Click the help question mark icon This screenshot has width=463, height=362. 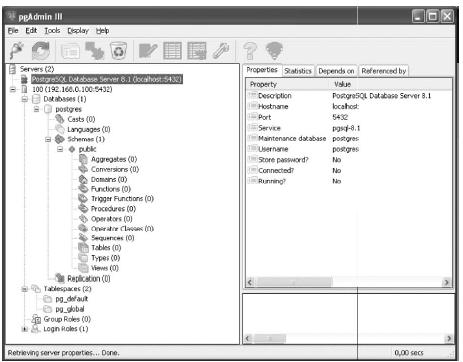250,51
